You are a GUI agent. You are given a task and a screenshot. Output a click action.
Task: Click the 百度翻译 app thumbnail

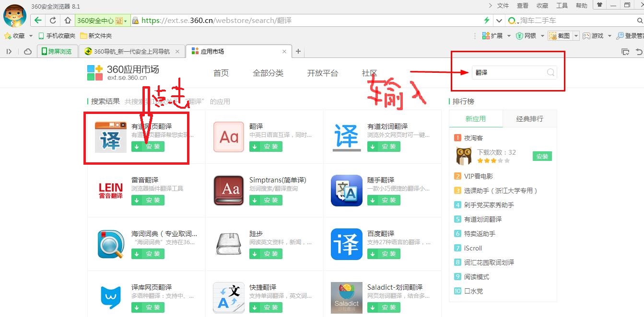(x=346, y=244)
